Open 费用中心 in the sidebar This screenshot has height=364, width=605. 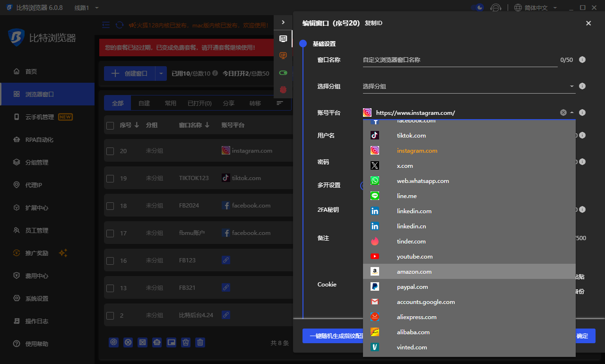(x=47, y=276)
